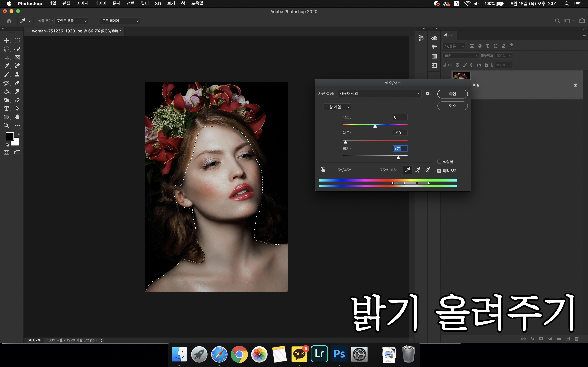588x367 pixels.
Task: Select the Zoom tool in toolbar
Action: 7,126
